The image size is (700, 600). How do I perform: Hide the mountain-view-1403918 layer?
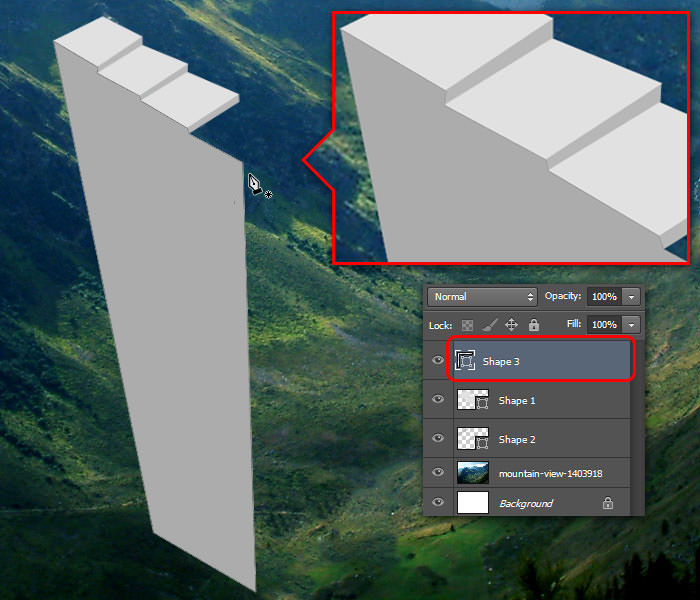pos(438,472)
